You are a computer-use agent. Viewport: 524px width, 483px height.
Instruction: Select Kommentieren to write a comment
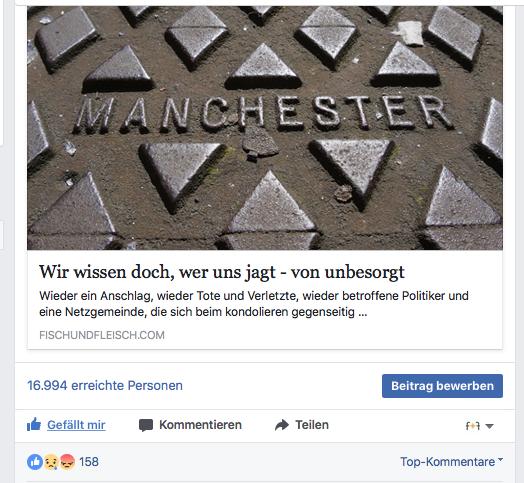click(200, 425)
